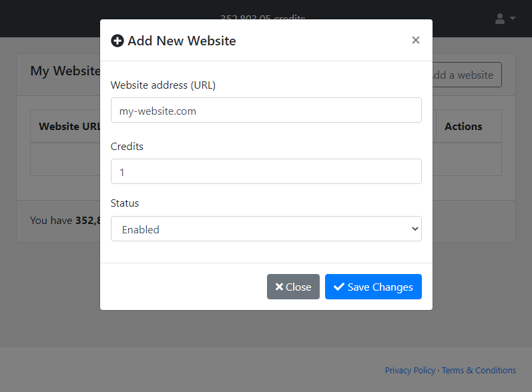This screenshot has height=392, width=532.
Task: Focus the Website address URL field
Action: (x=266, y=111)
